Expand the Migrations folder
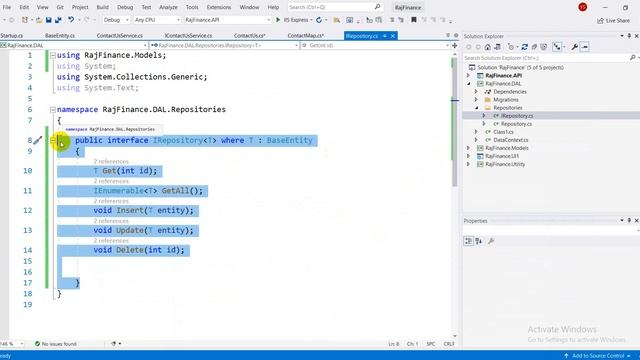This screenshot has height=360, width=640. coord(476,100)
